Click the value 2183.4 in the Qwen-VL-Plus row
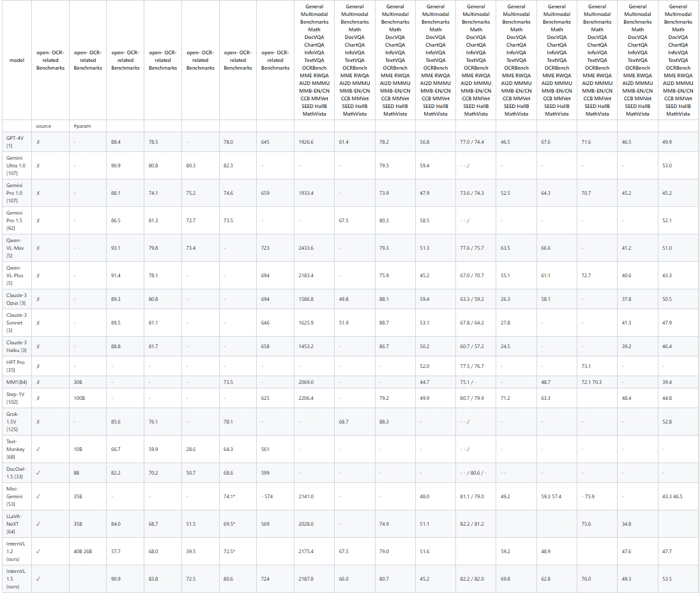The height and width of the screenshot is (596, 700). tap(307, 275)
